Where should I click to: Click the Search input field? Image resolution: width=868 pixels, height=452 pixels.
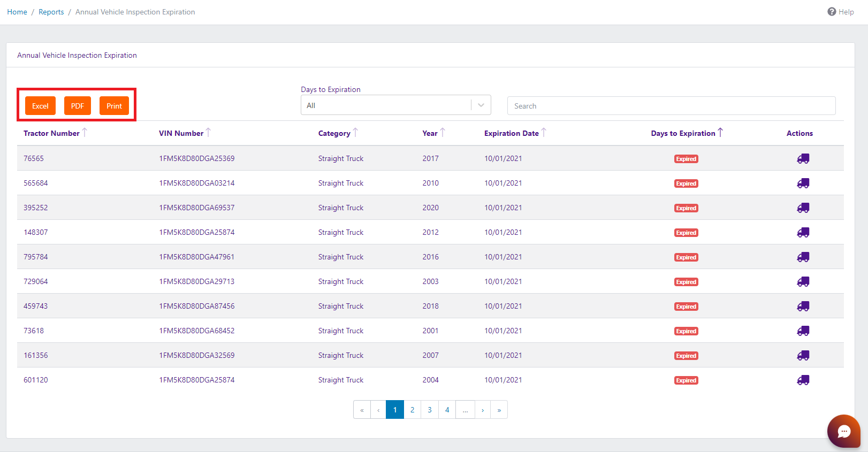tap(672, 106)
